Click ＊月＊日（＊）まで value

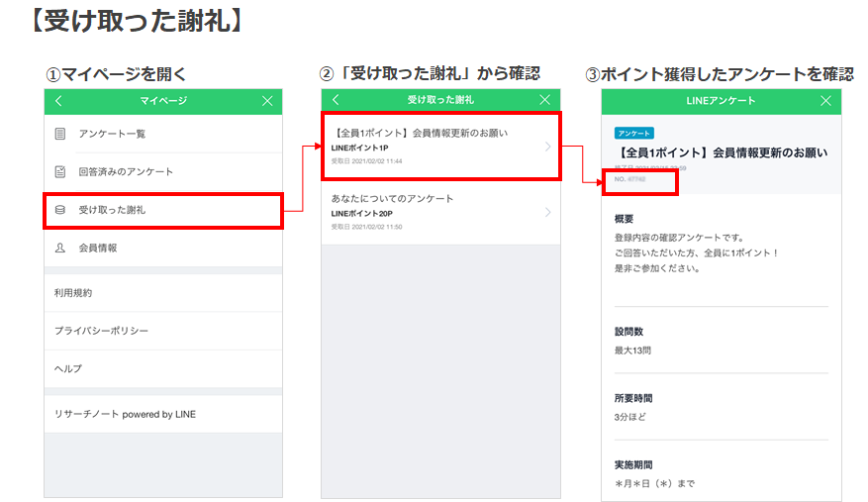pos(654,483)
